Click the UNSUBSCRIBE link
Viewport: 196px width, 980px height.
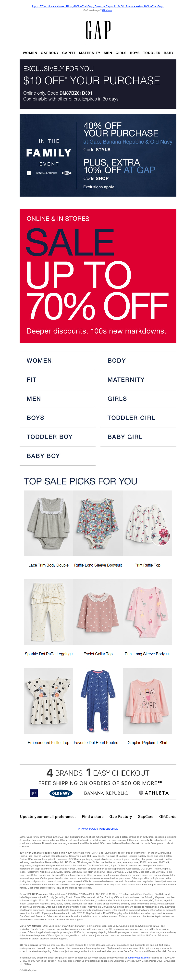109,829
